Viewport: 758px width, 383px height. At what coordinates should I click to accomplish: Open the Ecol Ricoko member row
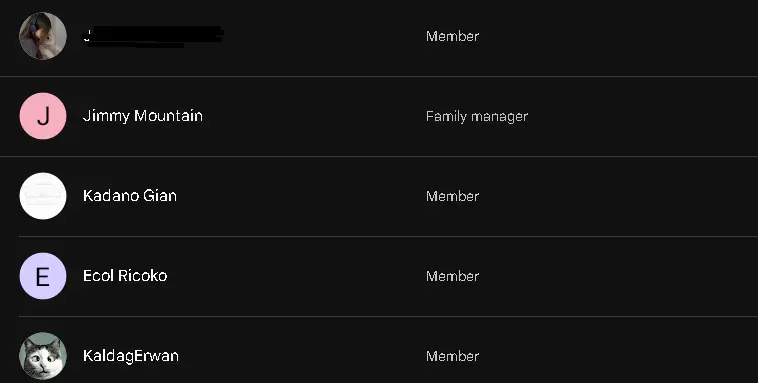379,277
